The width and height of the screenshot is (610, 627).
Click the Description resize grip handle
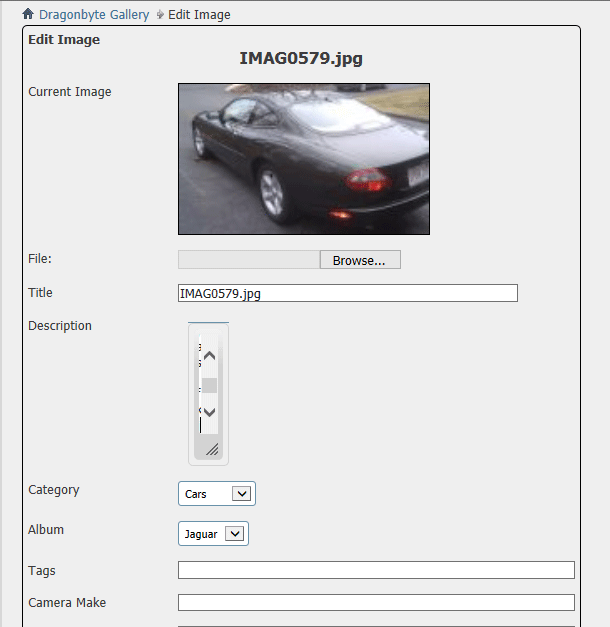point(212,449)
